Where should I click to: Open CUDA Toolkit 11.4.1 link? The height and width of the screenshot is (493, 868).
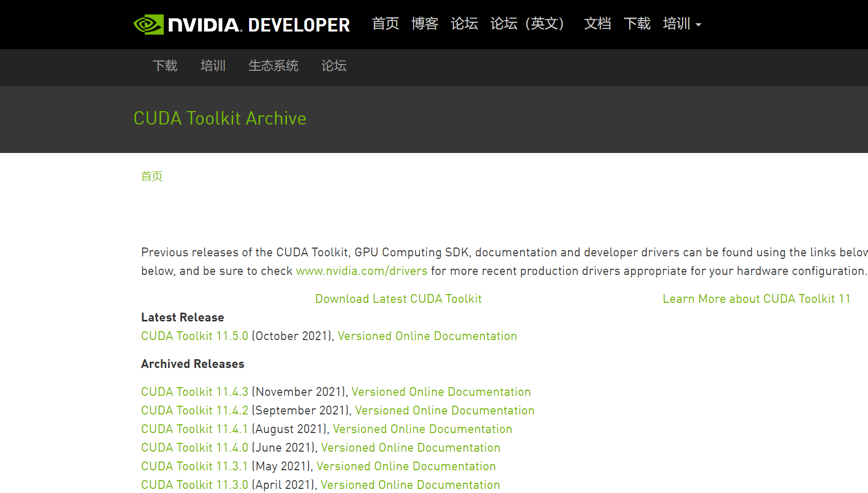click(x=194, y=429)
